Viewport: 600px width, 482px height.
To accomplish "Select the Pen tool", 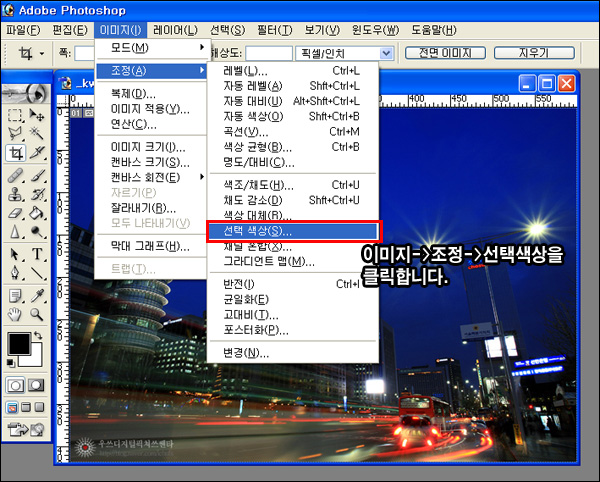I will point(15,273).
